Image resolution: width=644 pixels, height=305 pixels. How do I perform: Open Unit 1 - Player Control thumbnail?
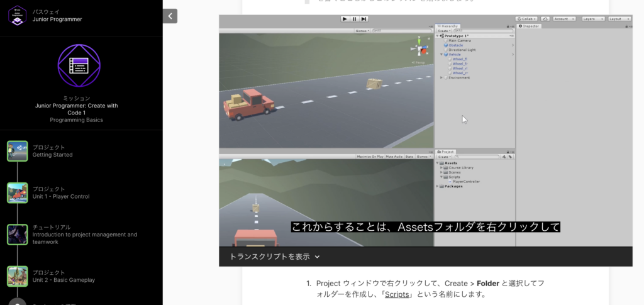tap(17, 192)
